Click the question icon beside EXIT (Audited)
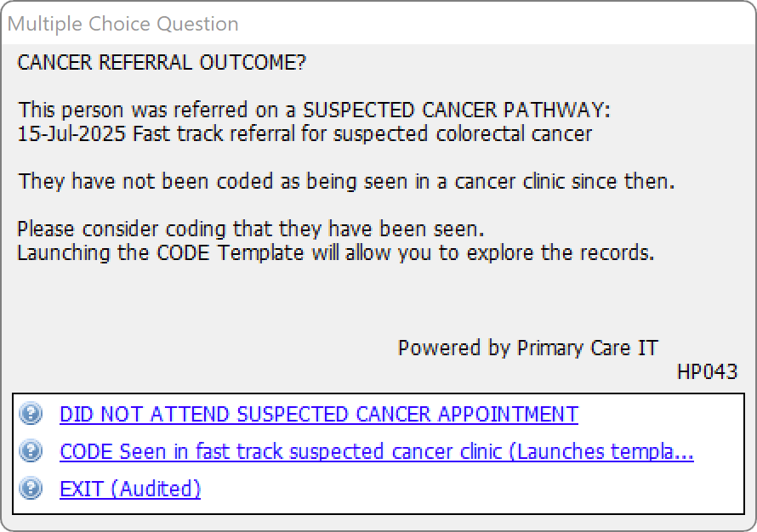 31,489
